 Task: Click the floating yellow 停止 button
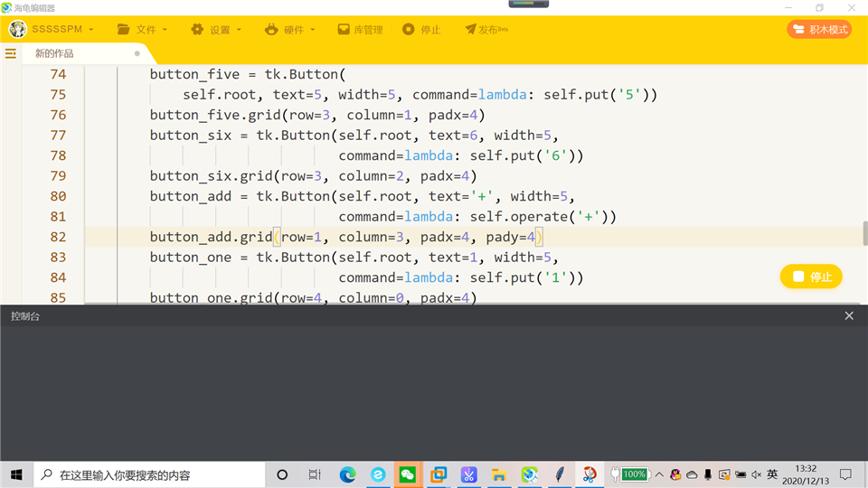tap(811, 277)
